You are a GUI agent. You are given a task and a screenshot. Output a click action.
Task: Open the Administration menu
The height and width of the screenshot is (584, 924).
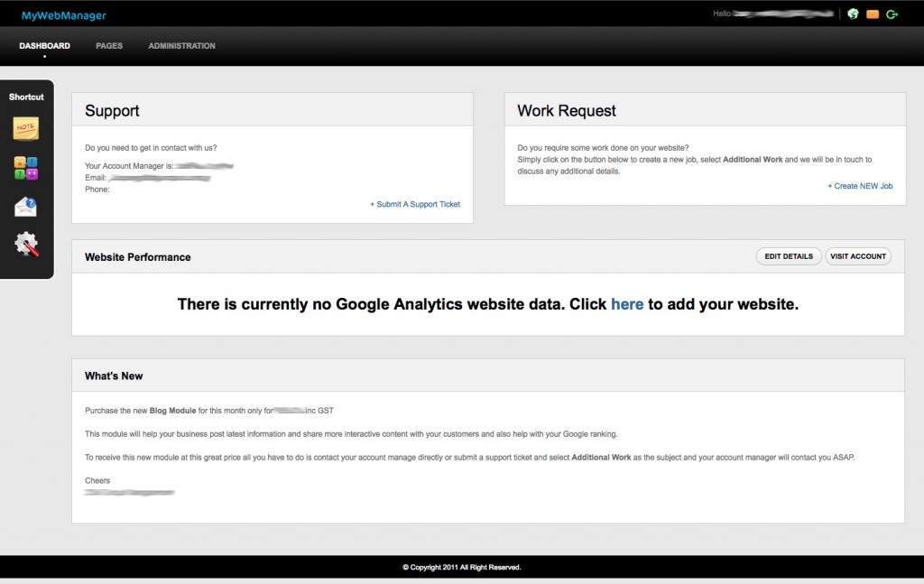pyautogui.click(x=181, y=46)
